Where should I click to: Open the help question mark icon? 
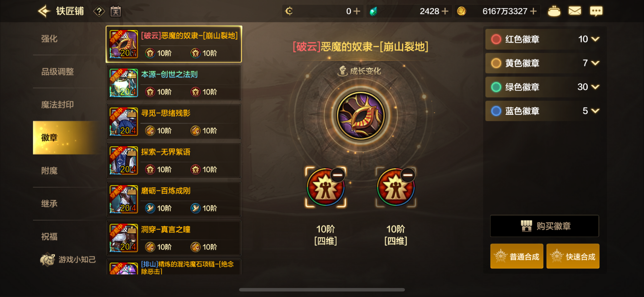pos(99,12)
